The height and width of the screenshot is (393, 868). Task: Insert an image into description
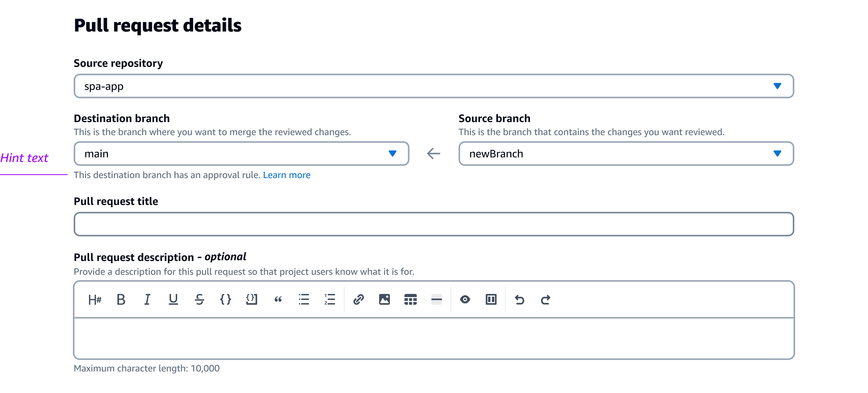point(384,299)
